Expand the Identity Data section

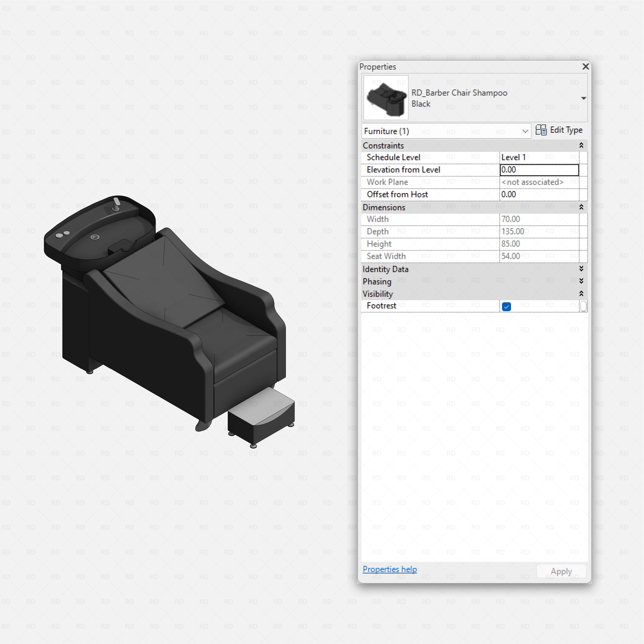(x=581, y=269)
